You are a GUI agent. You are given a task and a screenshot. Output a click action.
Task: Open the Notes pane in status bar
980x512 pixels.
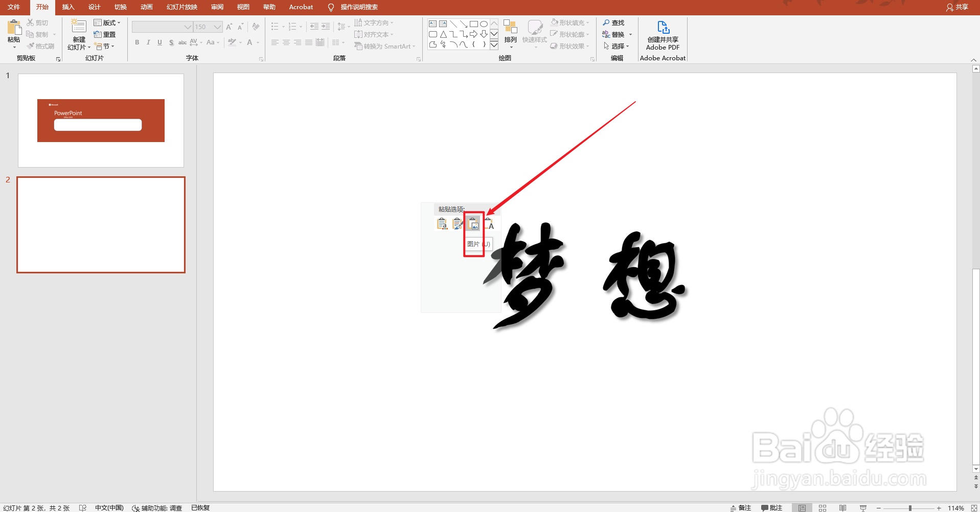click(740, 507)
